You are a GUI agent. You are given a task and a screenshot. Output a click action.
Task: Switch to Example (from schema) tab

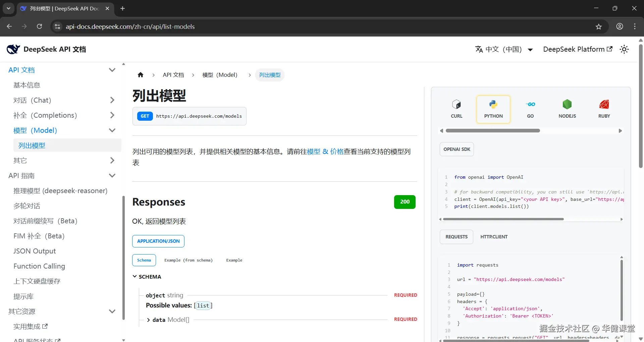click(189, 260)
